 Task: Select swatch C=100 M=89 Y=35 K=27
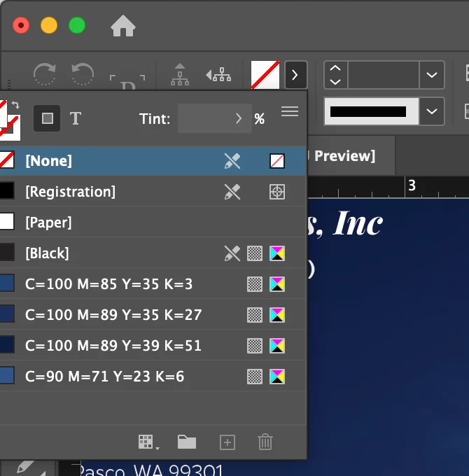pos(152,315)
